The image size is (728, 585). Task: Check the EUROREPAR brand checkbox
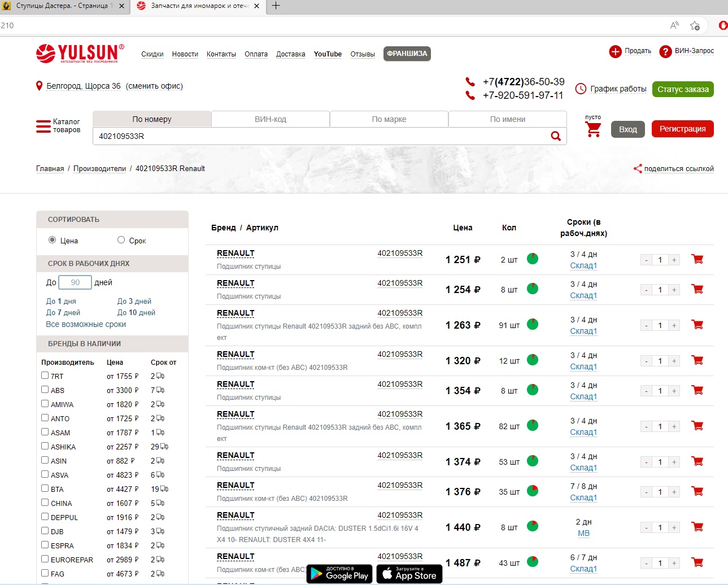pos(45,558)
